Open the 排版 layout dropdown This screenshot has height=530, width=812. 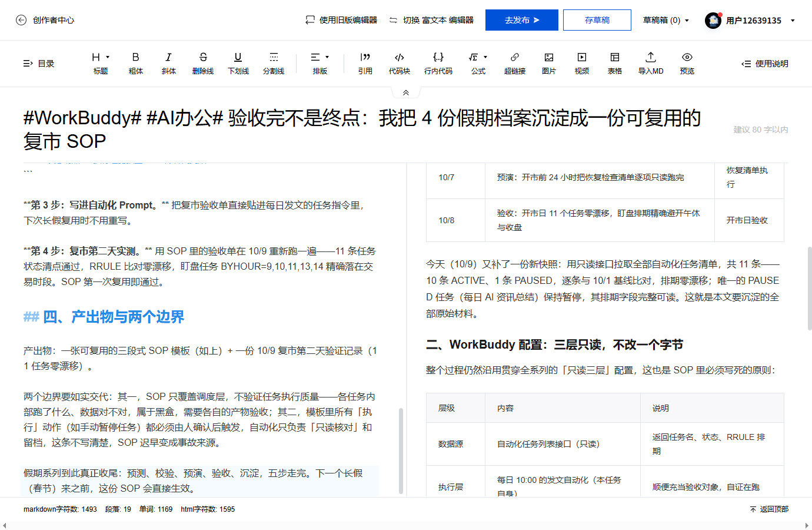[320, 63]
